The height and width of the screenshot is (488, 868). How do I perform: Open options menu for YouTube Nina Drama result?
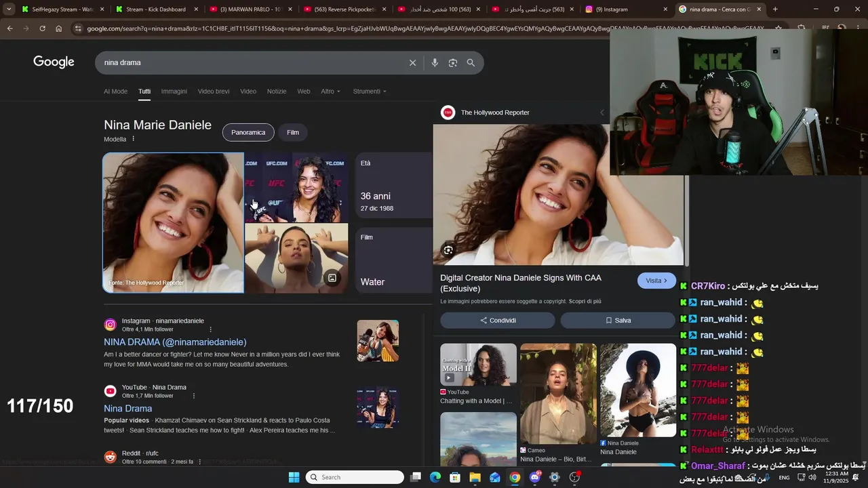tap(194, 396)
